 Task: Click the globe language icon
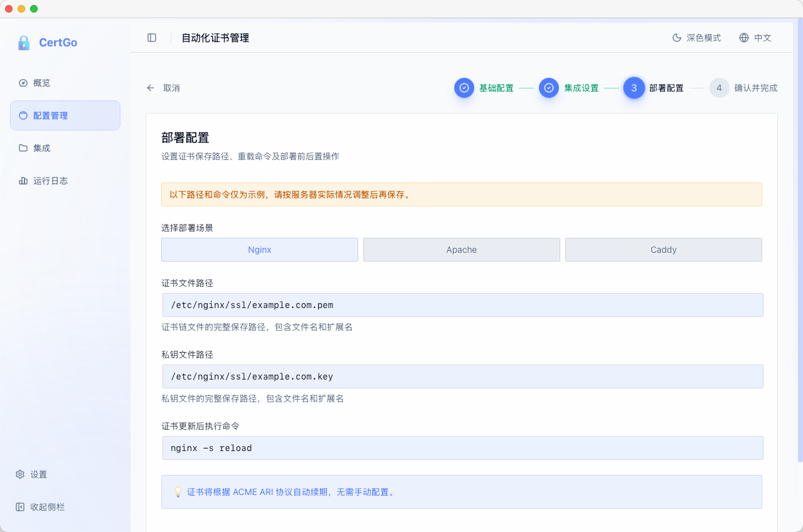click(744, 38)
